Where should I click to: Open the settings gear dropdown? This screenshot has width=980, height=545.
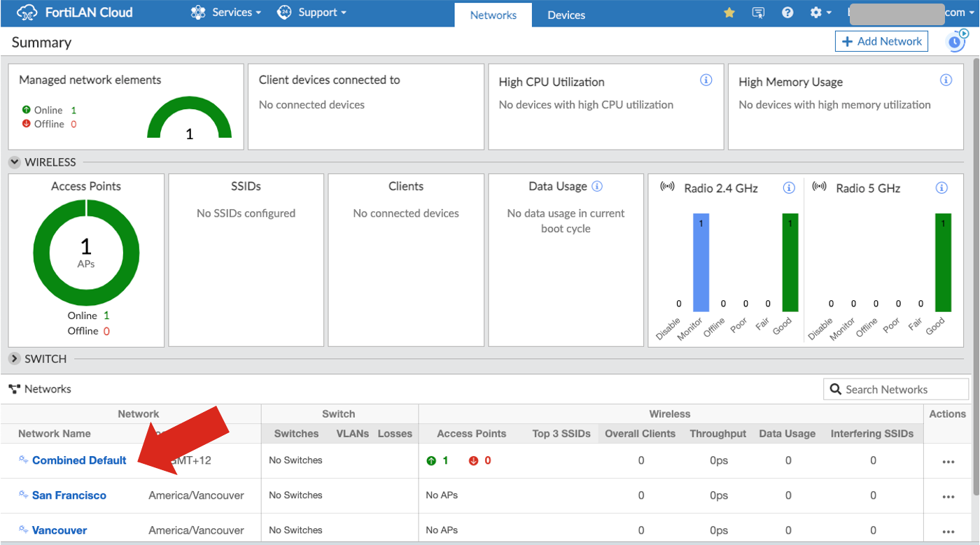[x=818, y=12]
